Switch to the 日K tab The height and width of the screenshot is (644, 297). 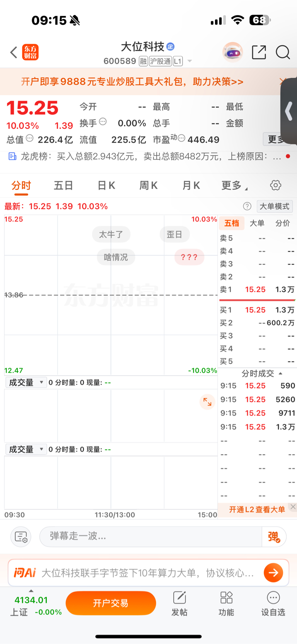[106, 186]
